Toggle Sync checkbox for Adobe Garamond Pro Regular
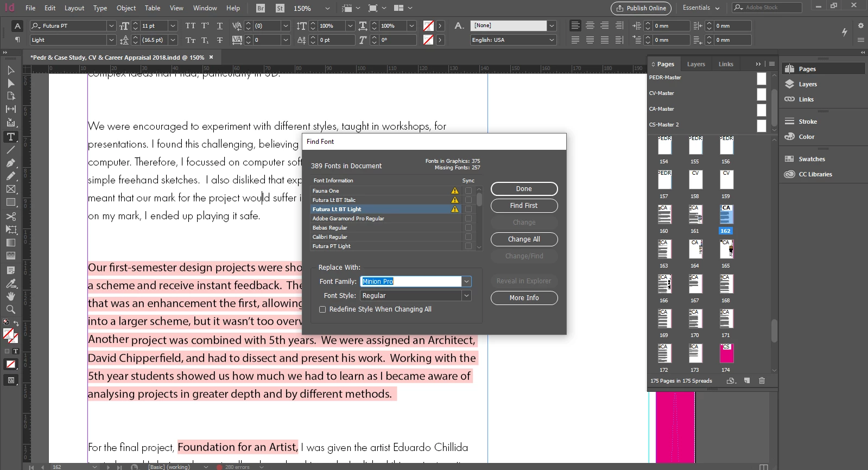The width and height of the screenshot is (868, 470). (468, 218)
